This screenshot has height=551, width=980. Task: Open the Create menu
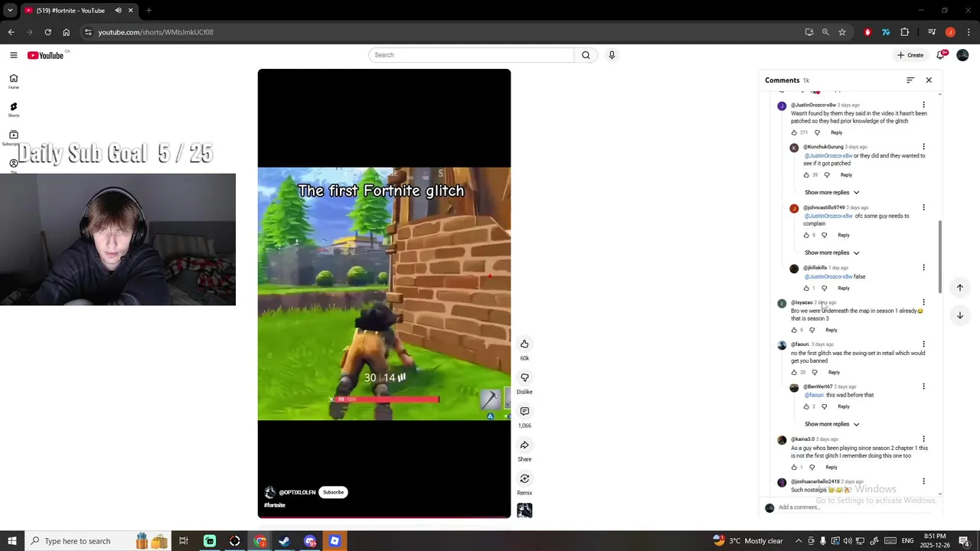point(910,55)
